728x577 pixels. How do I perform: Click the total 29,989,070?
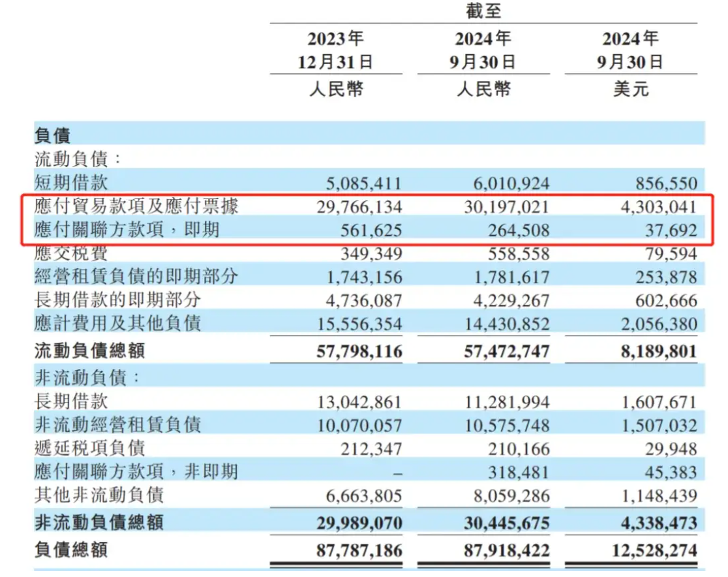[359, 523]
